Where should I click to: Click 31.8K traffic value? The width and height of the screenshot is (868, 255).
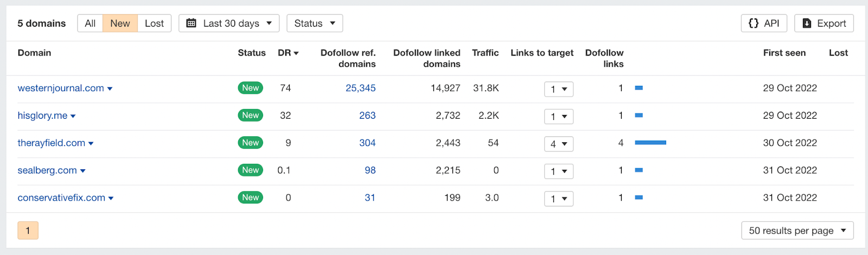click(486, 88)
